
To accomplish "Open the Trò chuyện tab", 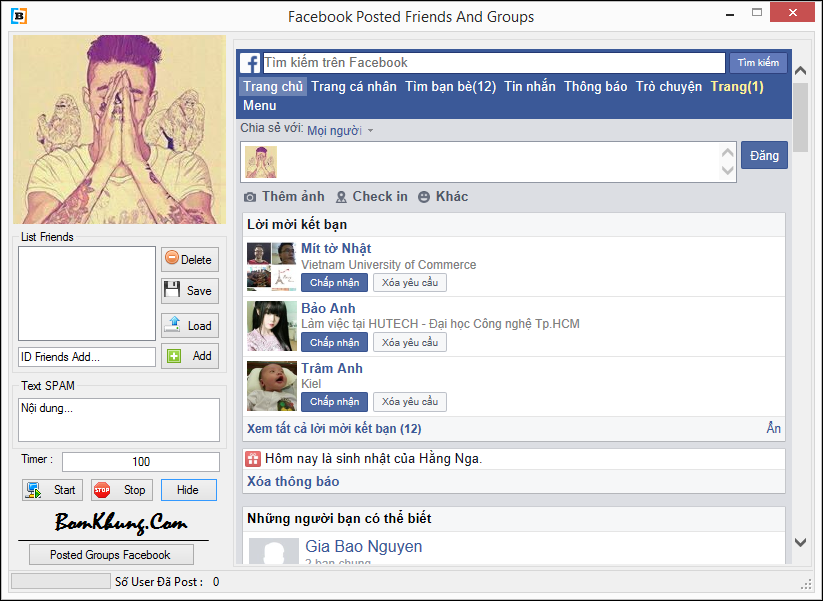I will pos(668,87).
